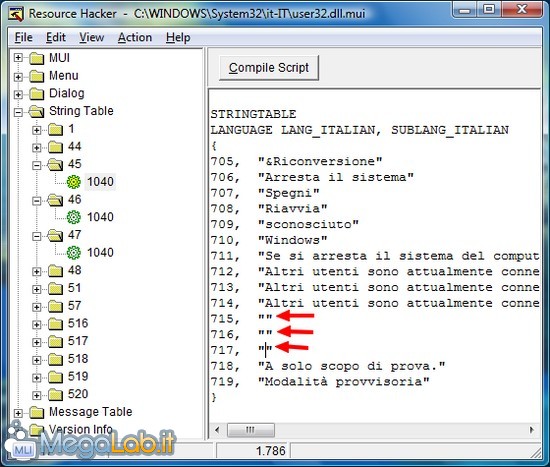Open the Help menu

pyautogui.click(x=178, y=37)
